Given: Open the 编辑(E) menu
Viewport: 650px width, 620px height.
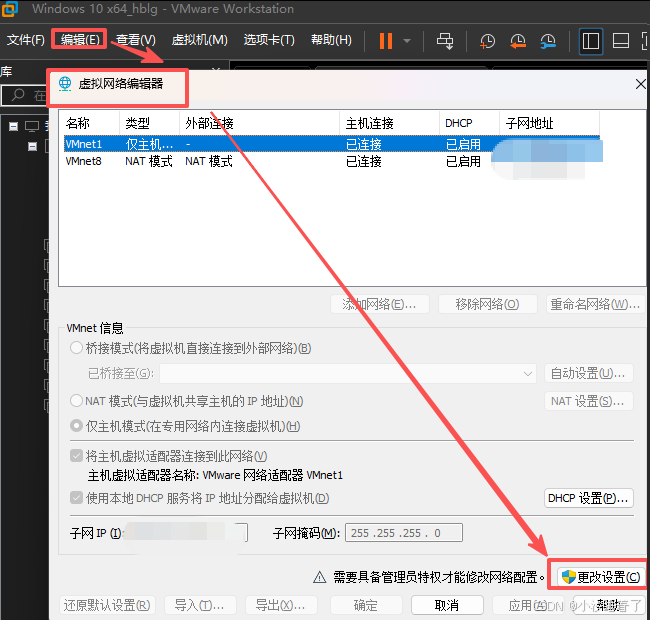Looking at the screenshot, I should coord(80,40).
